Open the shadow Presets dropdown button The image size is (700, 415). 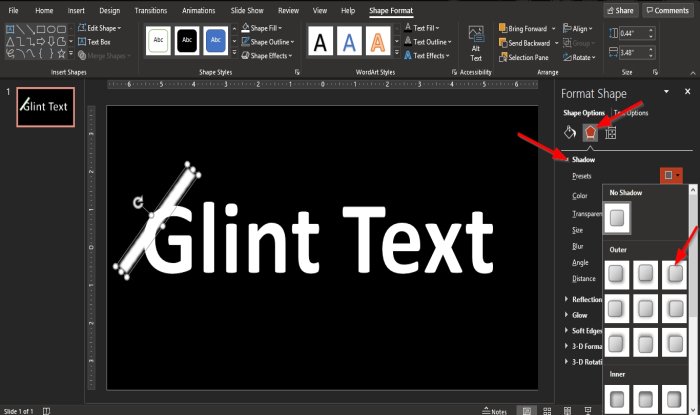pyautogui.click(x=672, y=175)
